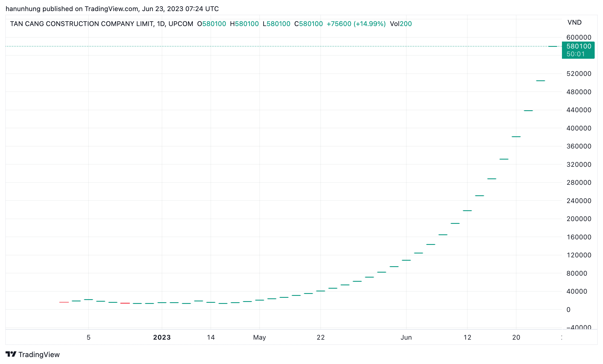The width and height of the screenshot is (603, 364).
Task: Click the 40000 price axis label
Action: [577, 291]
